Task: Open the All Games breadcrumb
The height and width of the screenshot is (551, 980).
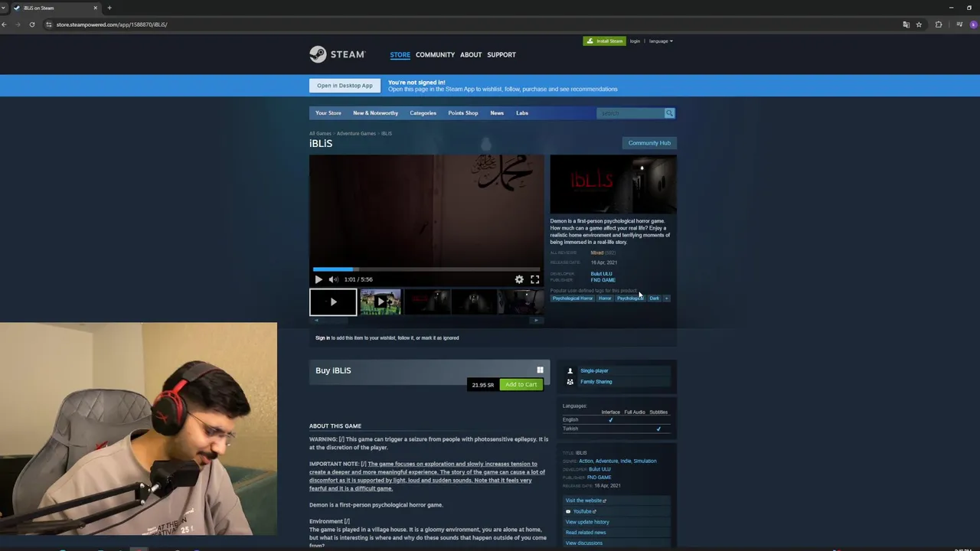Action: [320, 134]
